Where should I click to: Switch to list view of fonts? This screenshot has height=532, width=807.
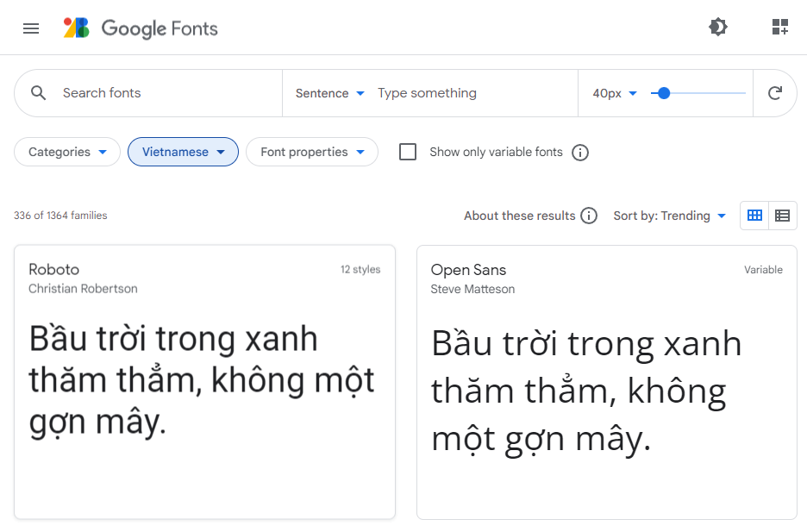pos(782,216)
